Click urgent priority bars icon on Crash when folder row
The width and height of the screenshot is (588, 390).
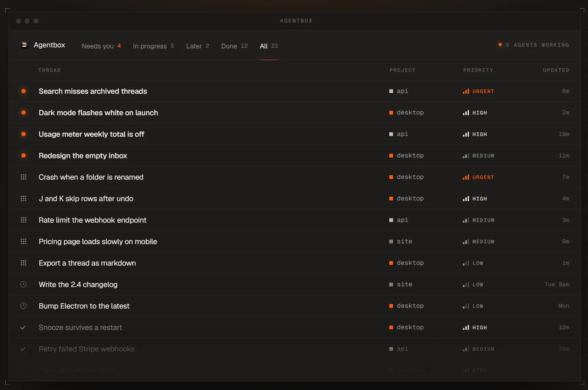(x=466, y=177)
